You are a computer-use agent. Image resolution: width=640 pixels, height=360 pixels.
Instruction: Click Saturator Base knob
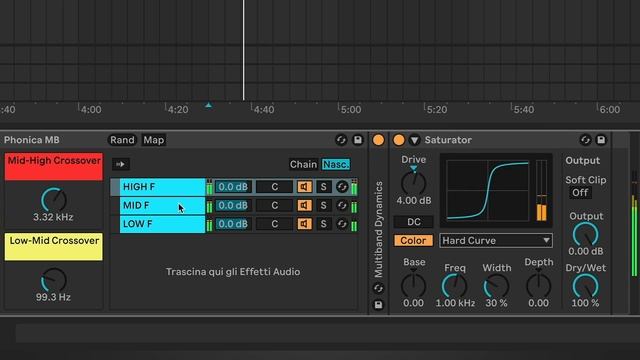pos(413,285)
